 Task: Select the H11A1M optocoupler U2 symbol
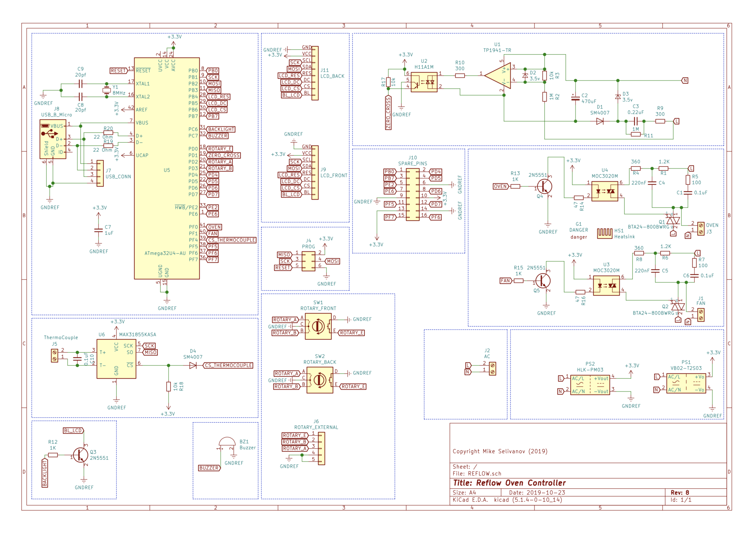(x=424, y=82)
